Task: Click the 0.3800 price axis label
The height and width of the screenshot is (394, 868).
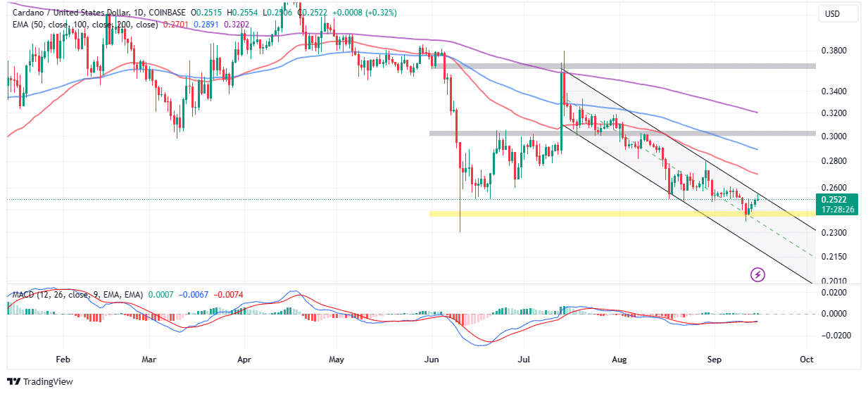Action: (835, 51)
